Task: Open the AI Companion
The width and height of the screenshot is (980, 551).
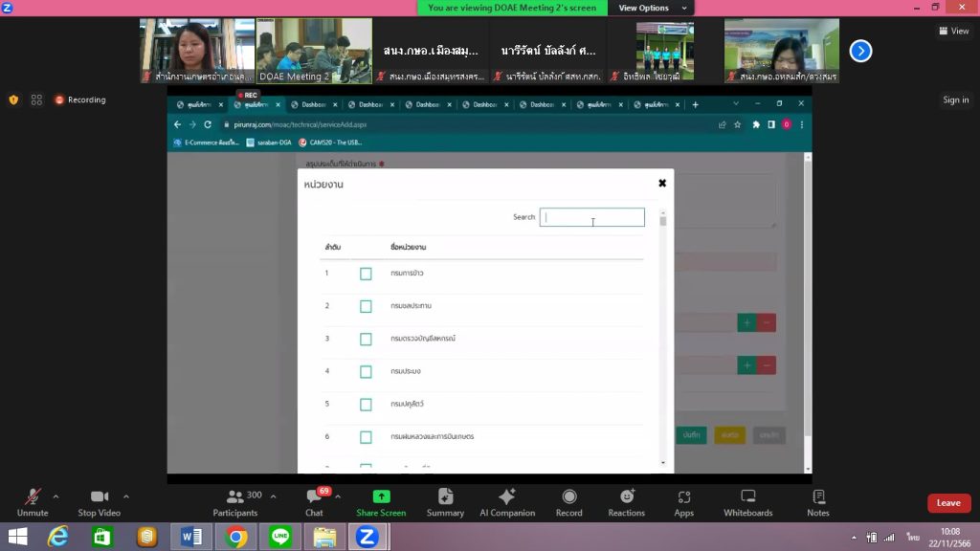Action: 507,497
